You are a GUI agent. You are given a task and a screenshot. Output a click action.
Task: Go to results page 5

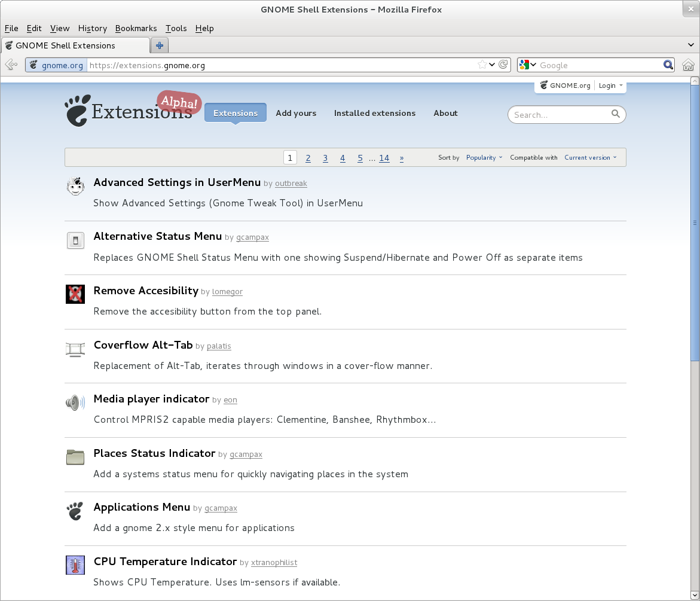tap(360, 158)
